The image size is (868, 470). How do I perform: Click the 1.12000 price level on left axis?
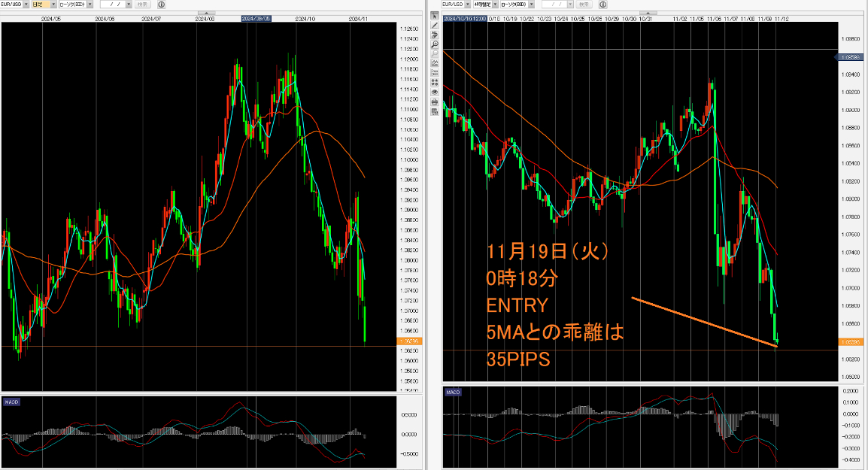pos(409,59)
